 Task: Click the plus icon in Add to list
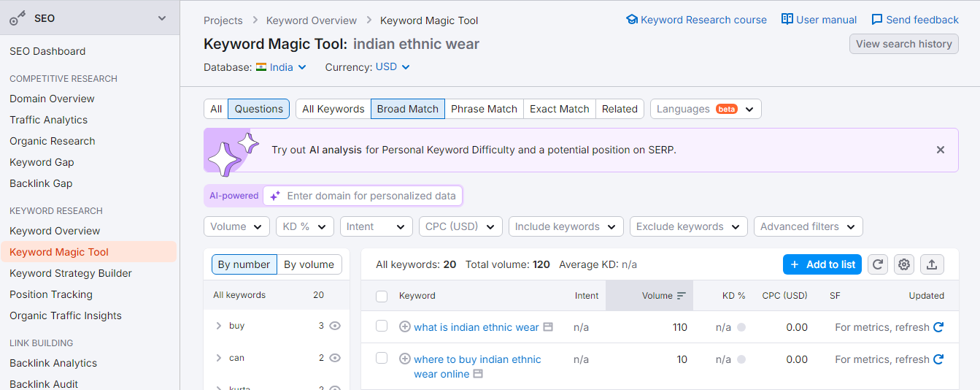coord(795,264)
